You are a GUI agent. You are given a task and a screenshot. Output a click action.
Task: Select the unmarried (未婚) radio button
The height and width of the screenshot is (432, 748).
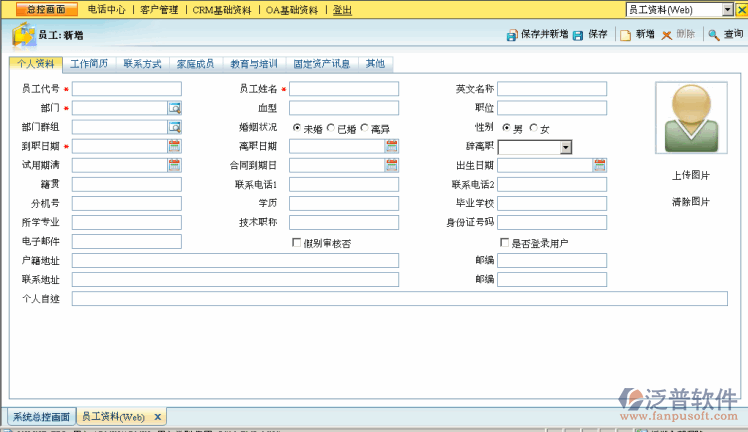pos(297,128)
